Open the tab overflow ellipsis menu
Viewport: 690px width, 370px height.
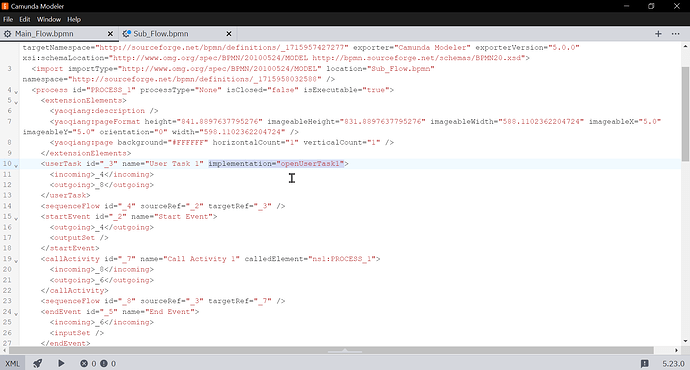pos(675,34)
